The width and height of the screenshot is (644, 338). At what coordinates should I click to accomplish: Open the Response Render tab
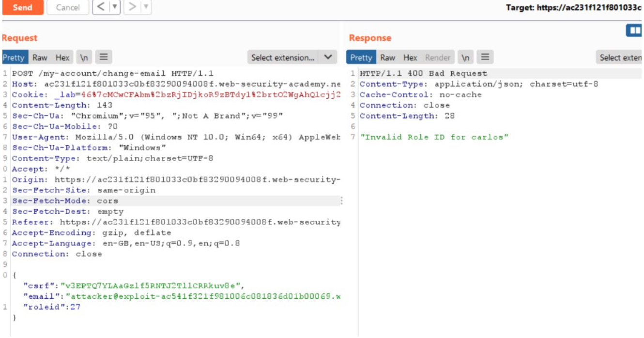pos(437,58)
